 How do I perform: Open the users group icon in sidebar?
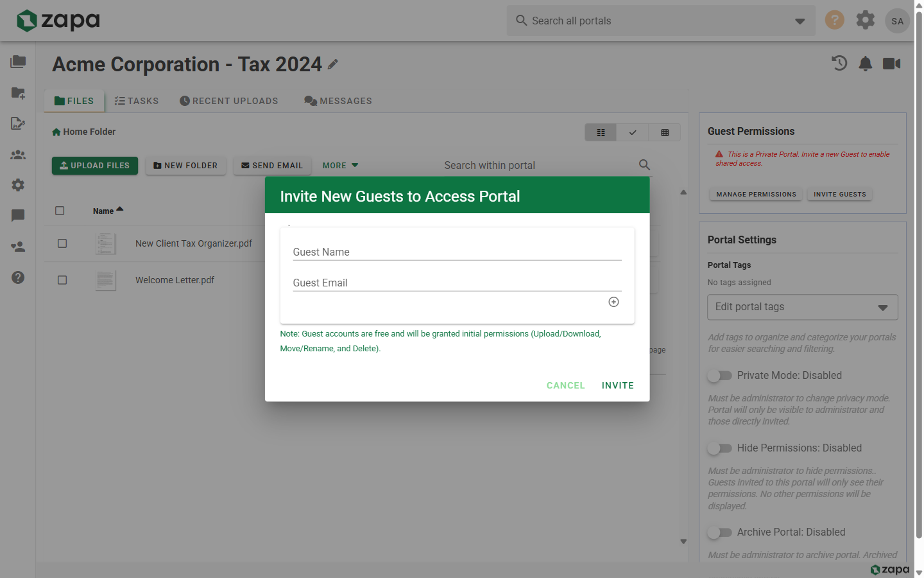[18, 155]
